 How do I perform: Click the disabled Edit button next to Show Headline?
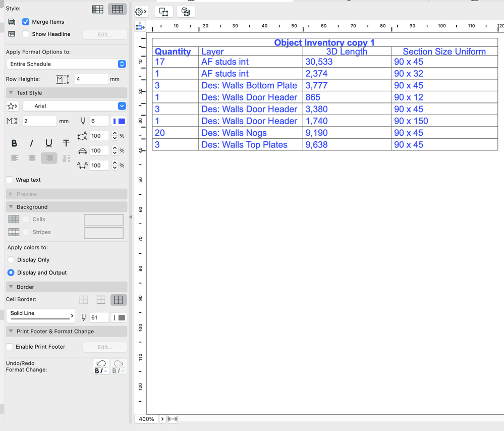[x=104, y=34]
